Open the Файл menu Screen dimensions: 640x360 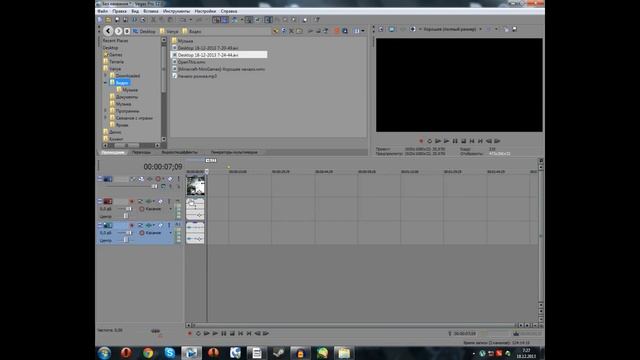pos(102,11)
